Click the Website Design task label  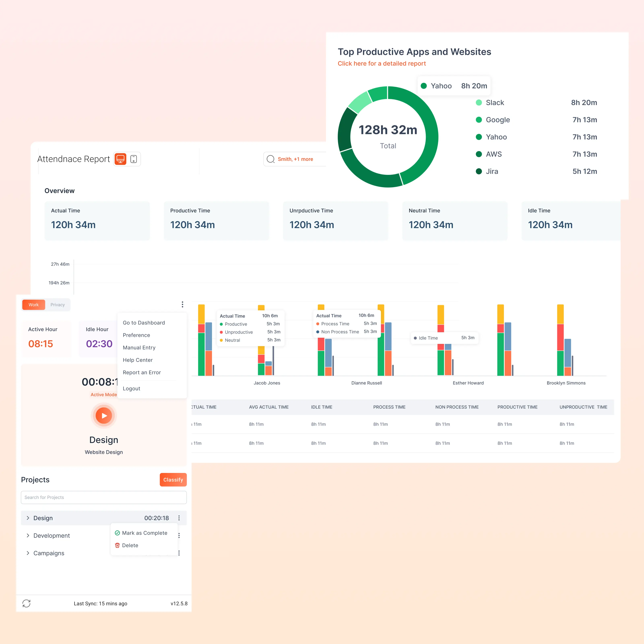click(104, 452)
